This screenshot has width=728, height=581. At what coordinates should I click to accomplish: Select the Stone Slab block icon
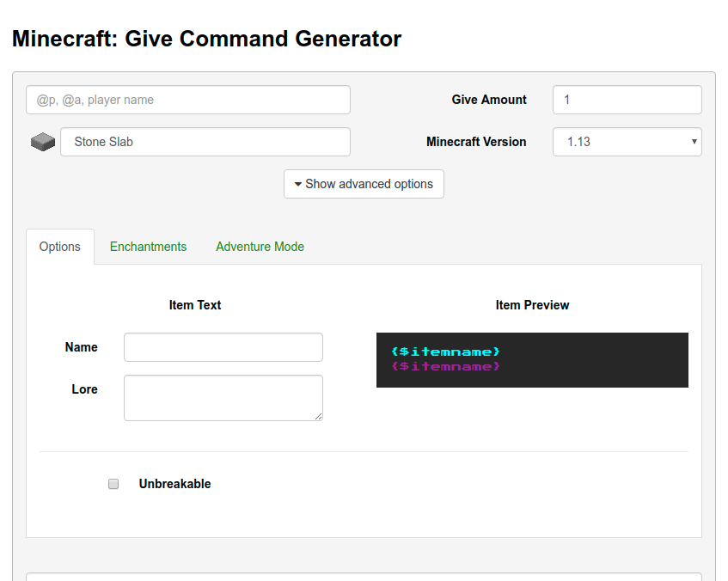42,141
